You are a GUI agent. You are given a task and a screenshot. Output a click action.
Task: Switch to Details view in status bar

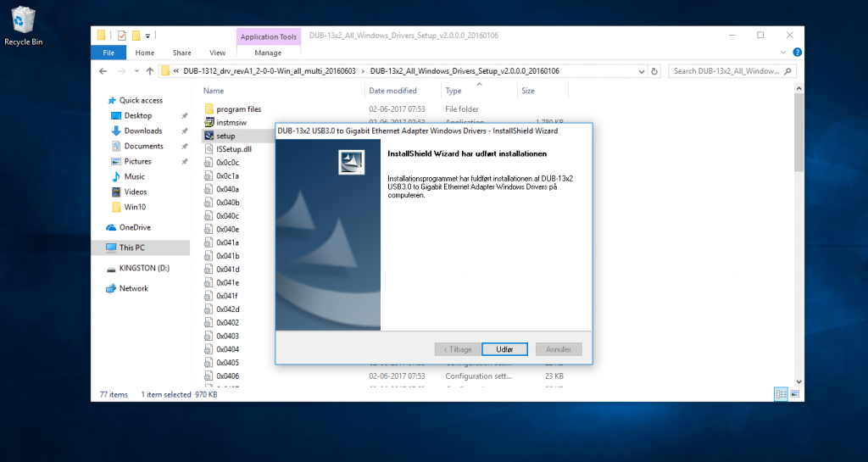pos(781,394)
